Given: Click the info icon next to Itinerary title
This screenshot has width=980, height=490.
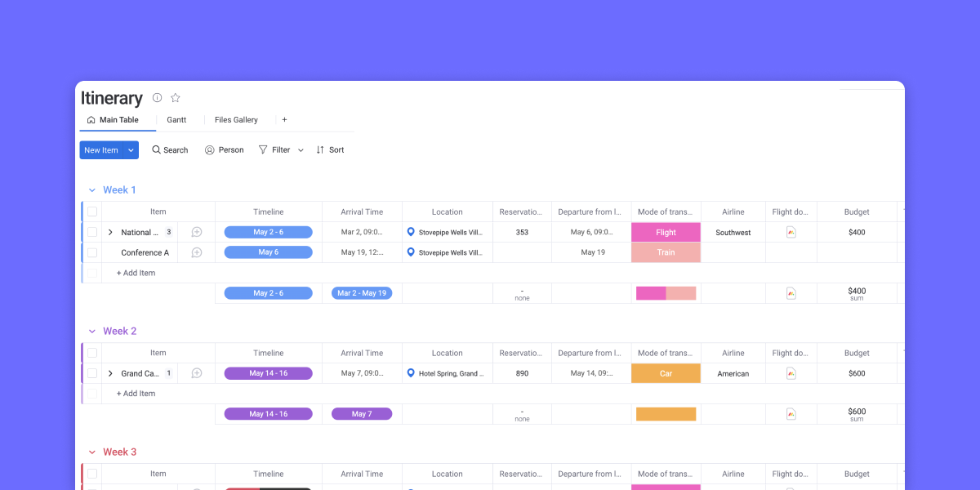Looking at the screenshot, I should (x=157, y=98).
